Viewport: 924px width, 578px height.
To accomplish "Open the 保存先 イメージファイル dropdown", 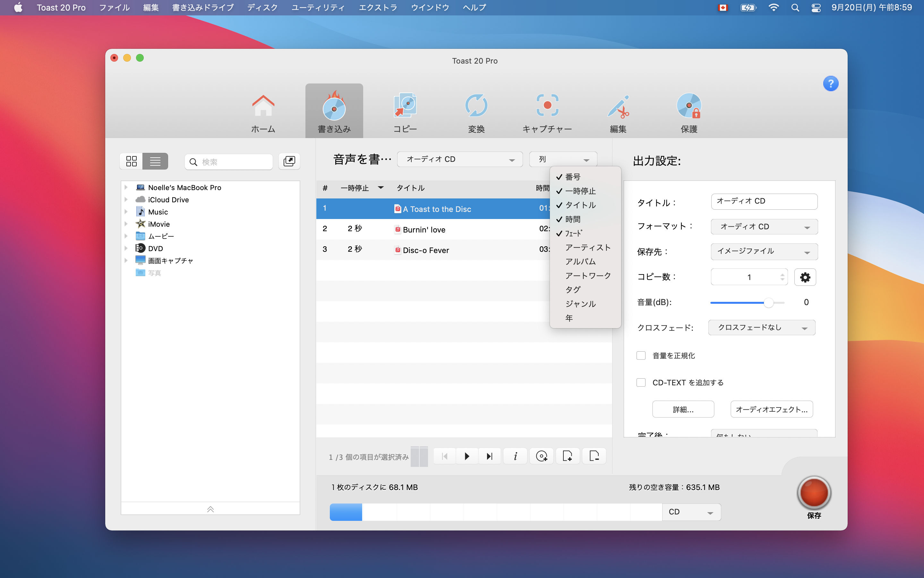I will (764, 251).
